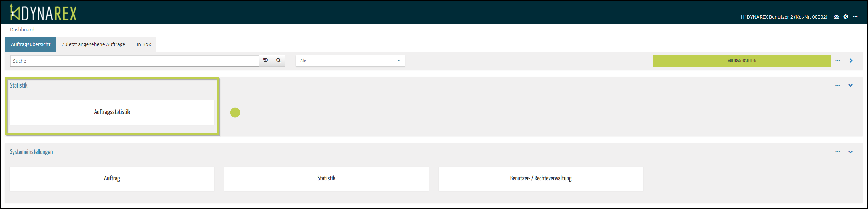Focus the Suche search field
The image size is (868, 209).
pos(134,61)
